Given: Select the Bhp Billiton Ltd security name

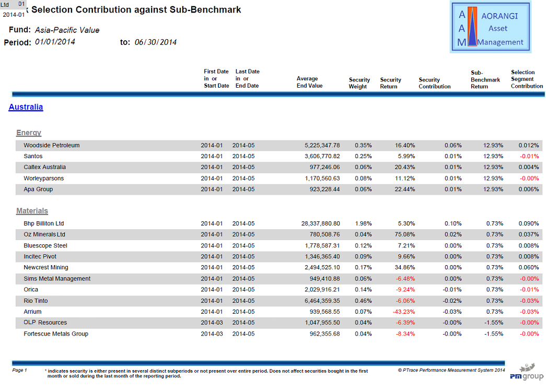Looking at the screenshot, I should [44, 223].
